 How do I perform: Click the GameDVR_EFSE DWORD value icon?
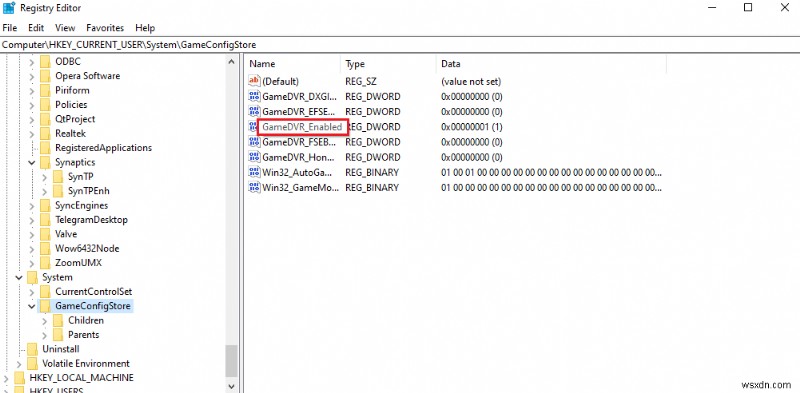[x=254, y=111]
